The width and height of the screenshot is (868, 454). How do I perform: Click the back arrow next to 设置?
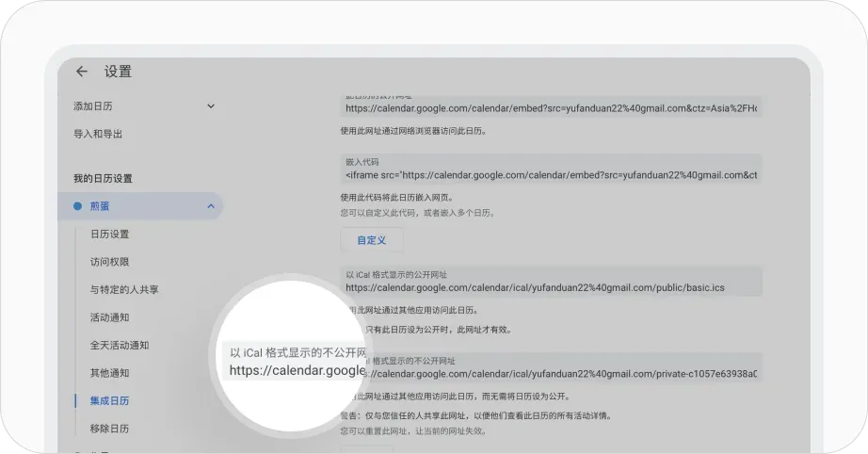82,72
